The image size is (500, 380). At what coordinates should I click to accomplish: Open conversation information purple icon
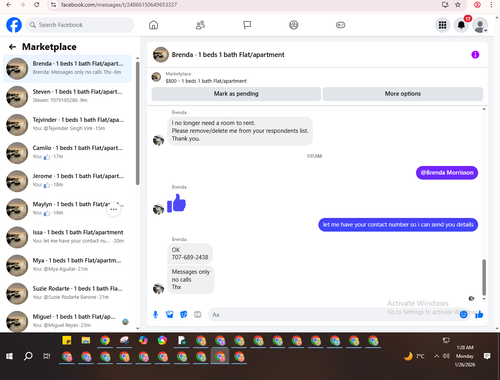point(475,55)
